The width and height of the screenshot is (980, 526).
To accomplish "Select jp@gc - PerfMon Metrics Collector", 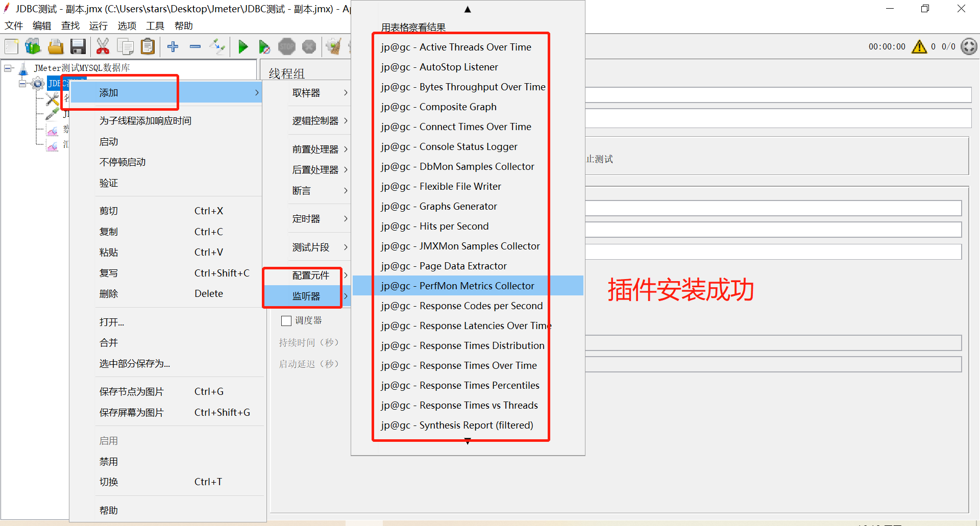I will 457,286.
